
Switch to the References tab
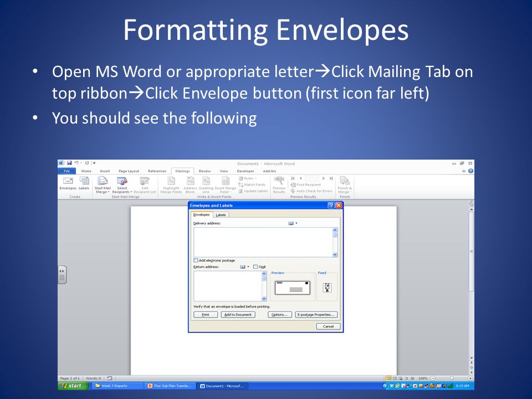[x=157, y=171]
